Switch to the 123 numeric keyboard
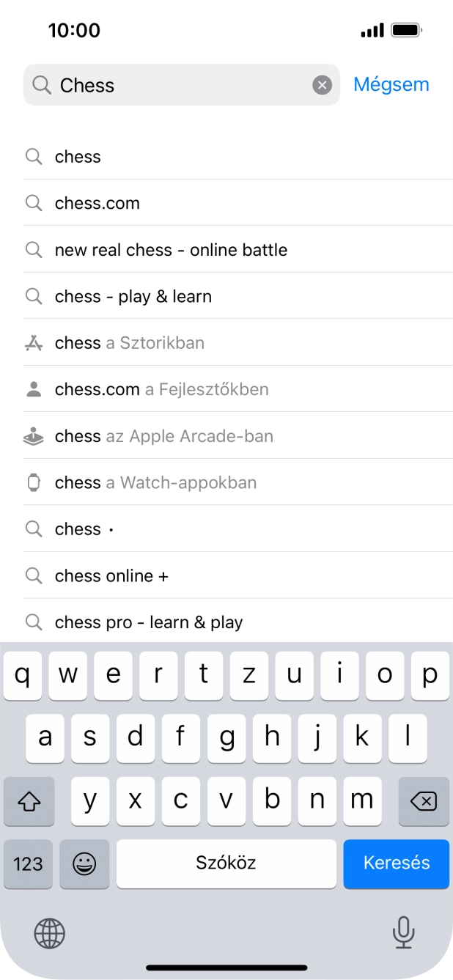Viewport: 453px width, 980px height. [x=28, y=863]
